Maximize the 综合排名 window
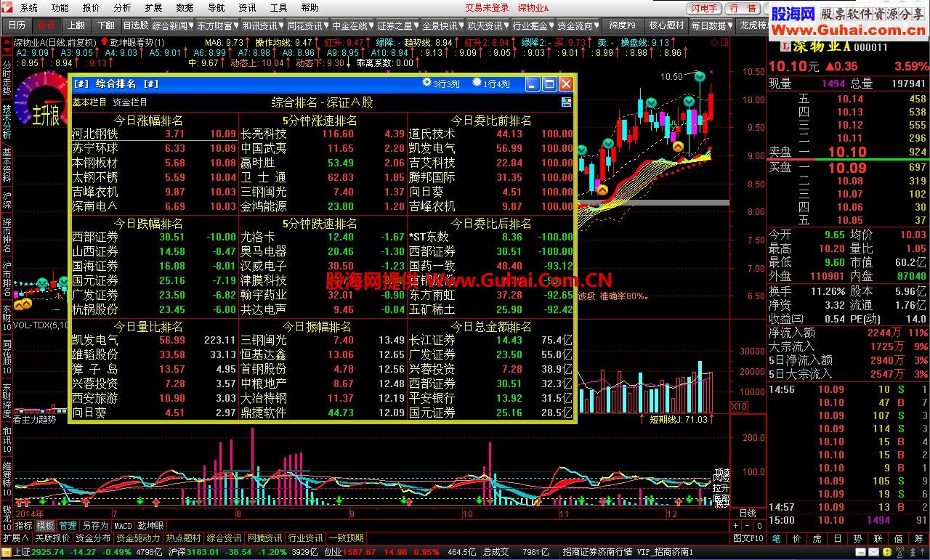Screen dimensions: 930x560 pyautogui.click(x=549, y=84)
